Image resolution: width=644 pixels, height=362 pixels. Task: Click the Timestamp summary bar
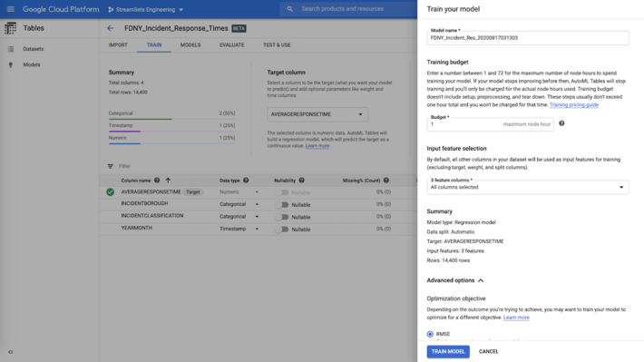click(171, 132)
